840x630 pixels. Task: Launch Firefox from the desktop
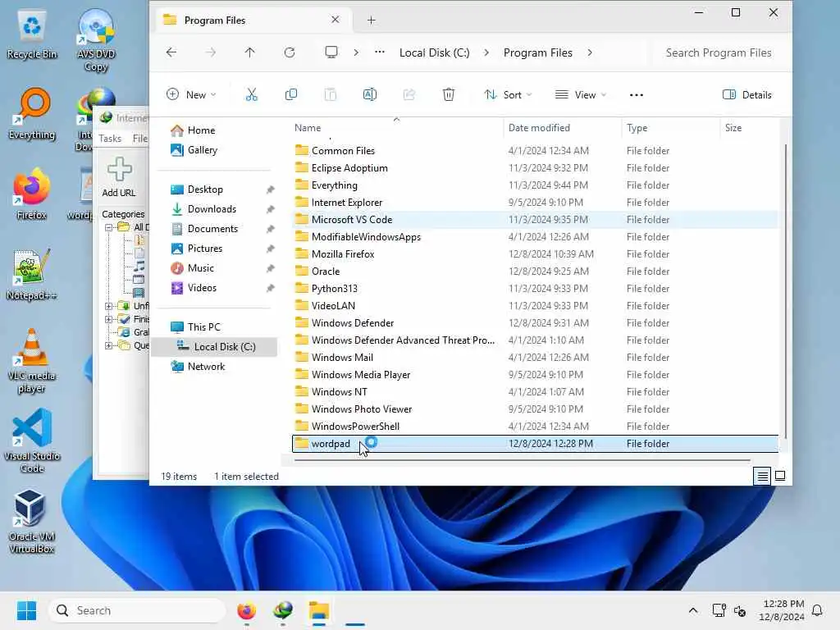pos(32,194)
